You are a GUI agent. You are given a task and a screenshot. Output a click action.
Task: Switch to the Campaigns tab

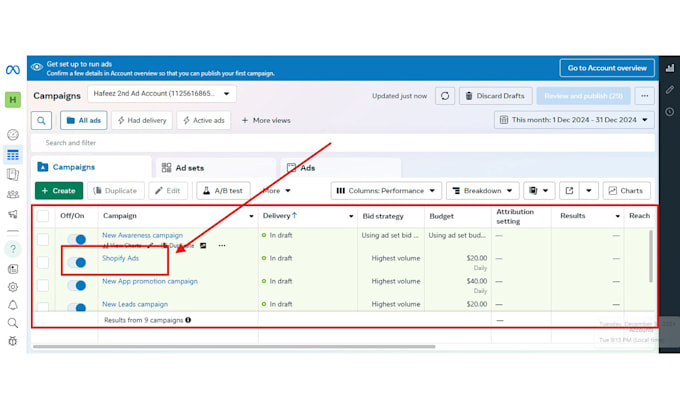91,167
